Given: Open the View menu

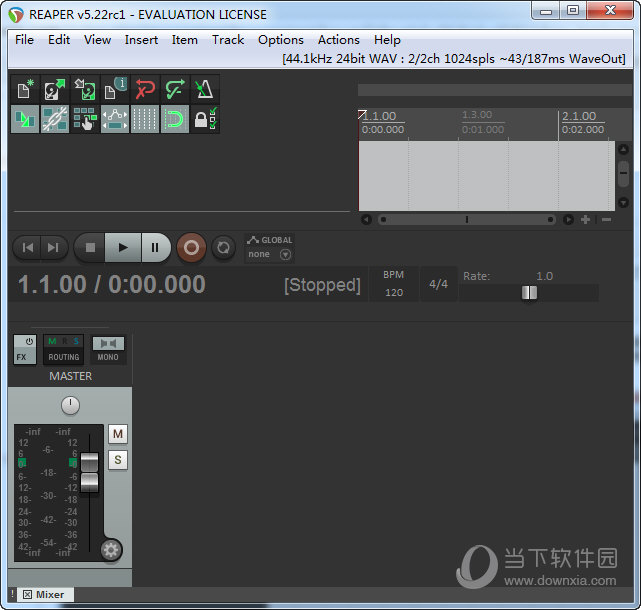Looking at the screenshot, I should (x=97, y=40).
